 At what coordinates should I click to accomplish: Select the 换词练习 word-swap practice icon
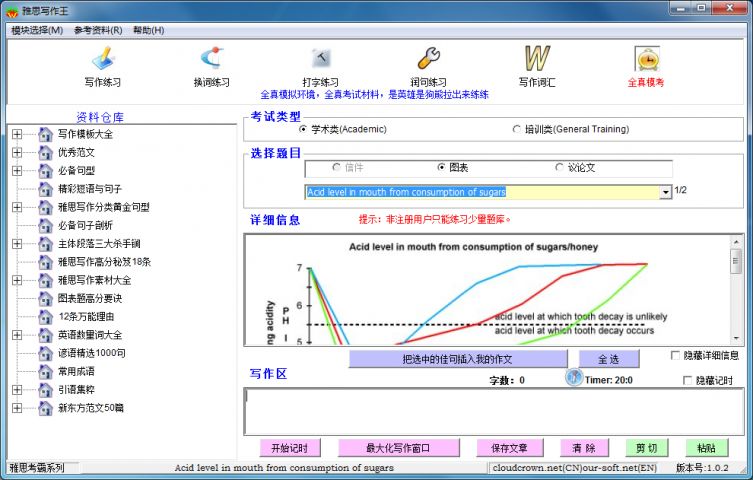[x=211, y=58]
